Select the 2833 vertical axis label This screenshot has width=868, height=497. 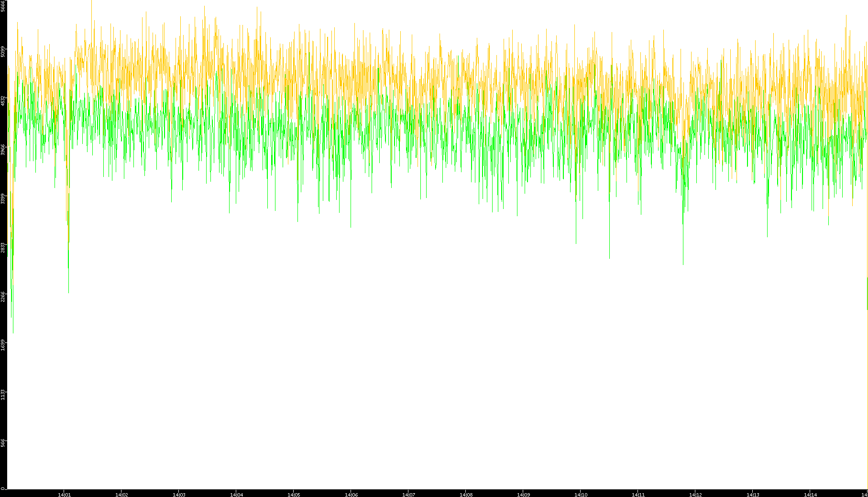[x=3, y=247]
